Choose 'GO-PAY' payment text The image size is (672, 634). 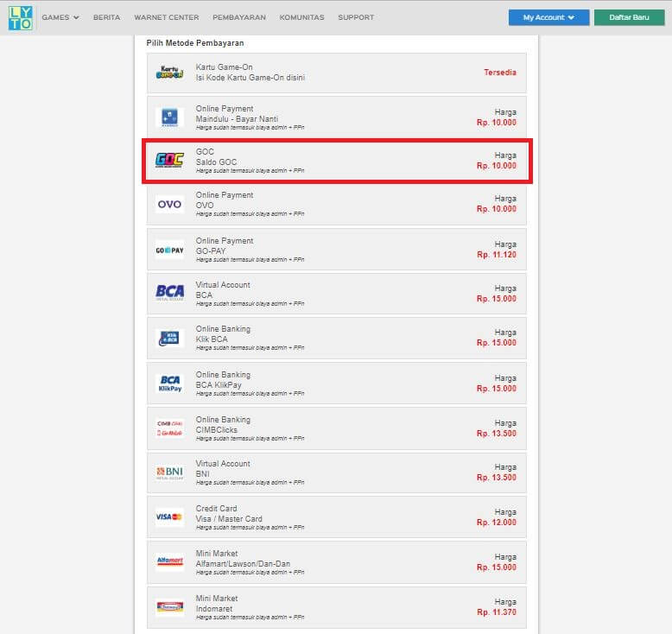tap(211, 251)
